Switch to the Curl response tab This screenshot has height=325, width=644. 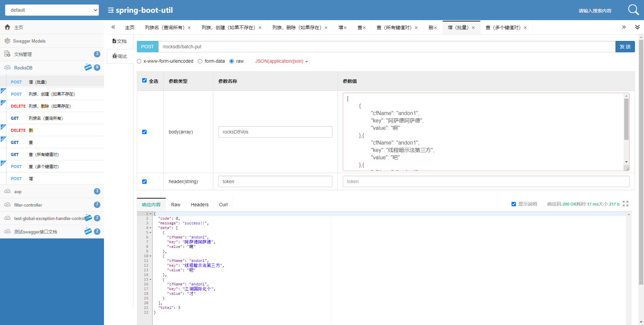(x=223, y=205)
